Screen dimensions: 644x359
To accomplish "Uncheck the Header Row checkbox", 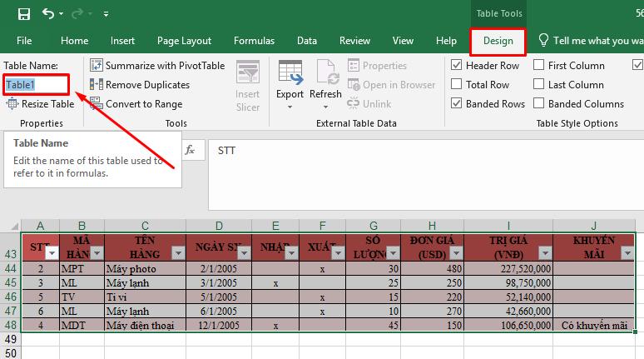I will [456, 66].
